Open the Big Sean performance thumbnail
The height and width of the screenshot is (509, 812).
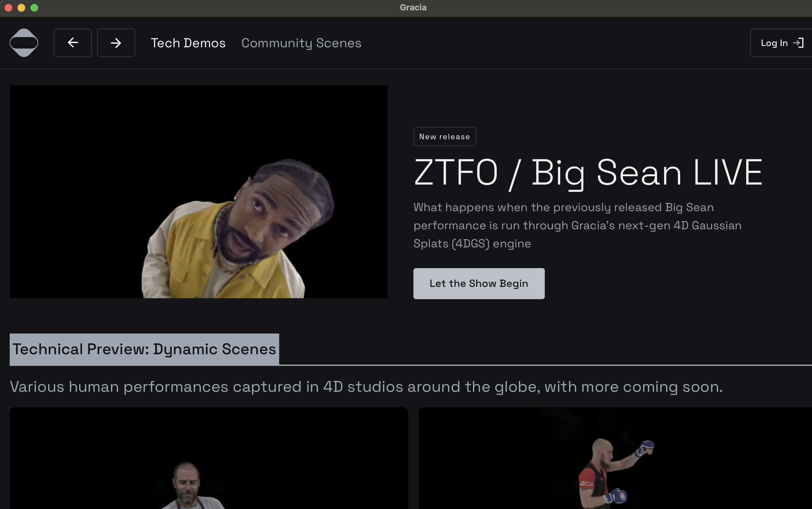(198, 192)
